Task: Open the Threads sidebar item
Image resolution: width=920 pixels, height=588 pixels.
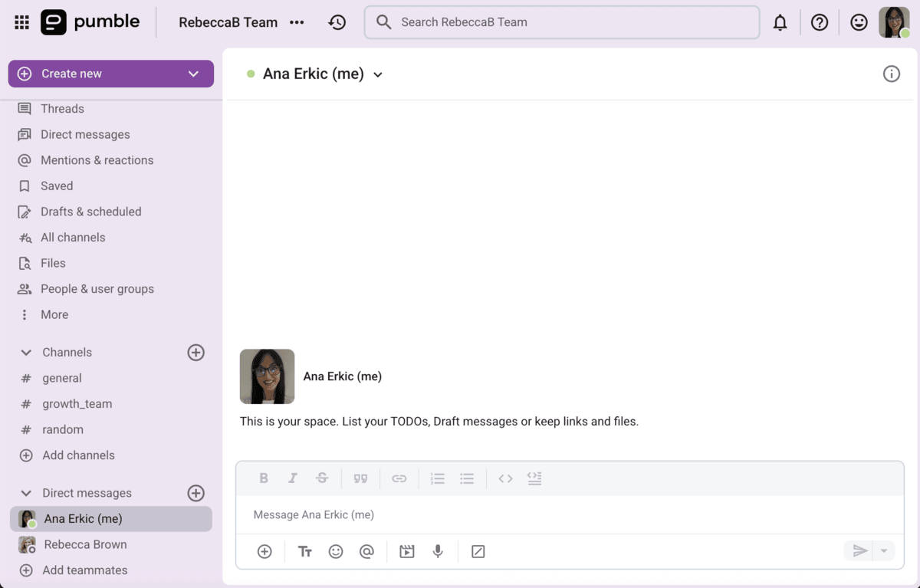Action: (62, 109)
